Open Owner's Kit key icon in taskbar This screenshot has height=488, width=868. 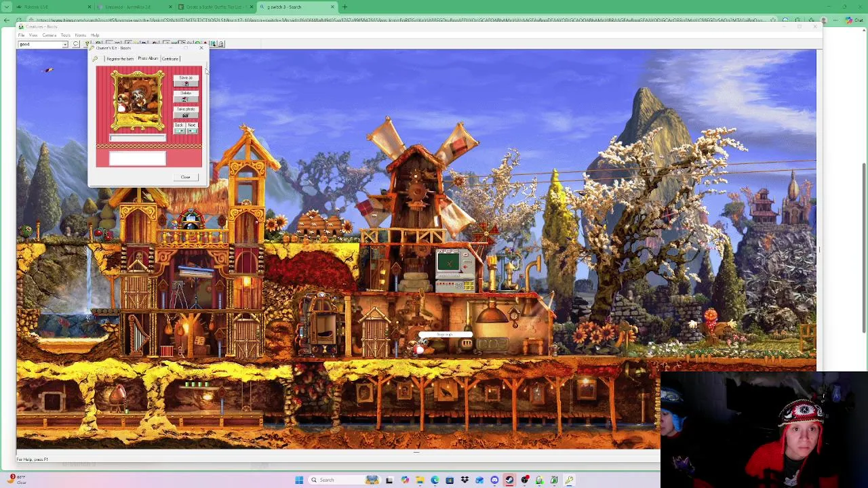(569, 480)
